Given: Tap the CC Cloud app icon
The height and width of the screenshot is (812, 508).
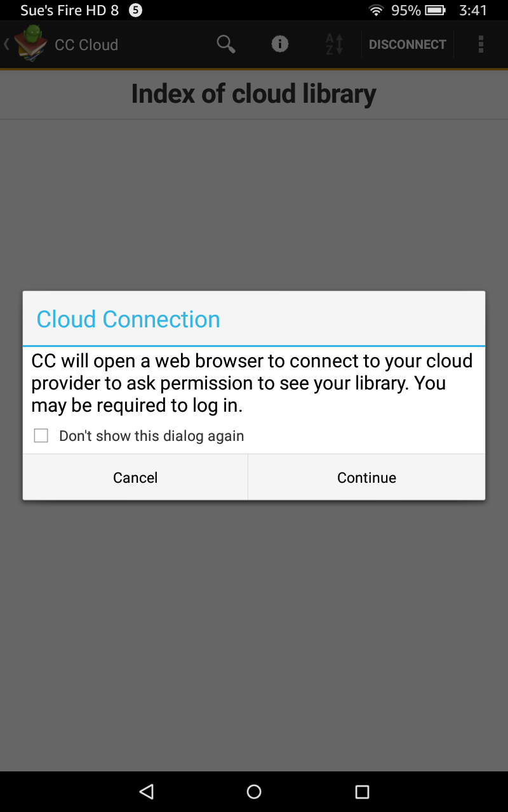Looking at the screenshot, I should 30,44.
